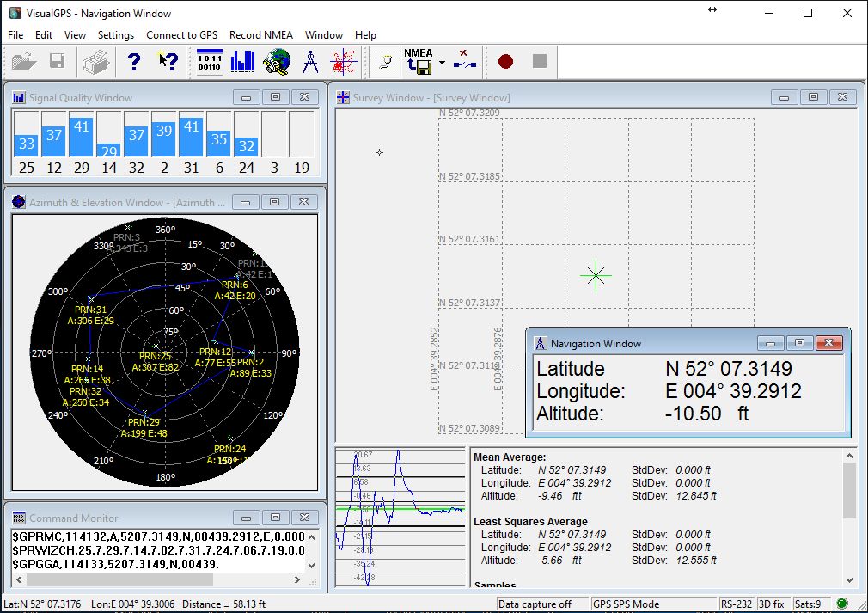The width and height of the screenshot is (868, 613).
Task: Click the globe Navigation window toolbar icon
Action: point(277,61)
